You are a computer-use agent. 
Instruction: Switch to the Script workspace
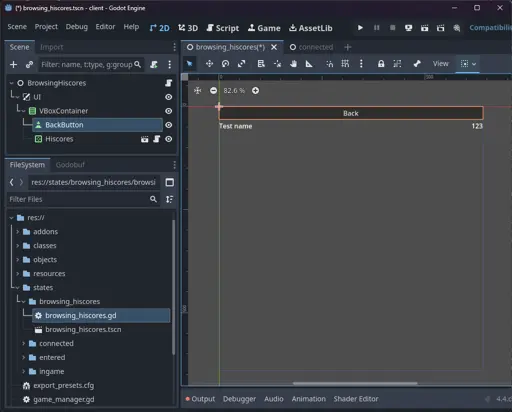[x=223, y=28]
